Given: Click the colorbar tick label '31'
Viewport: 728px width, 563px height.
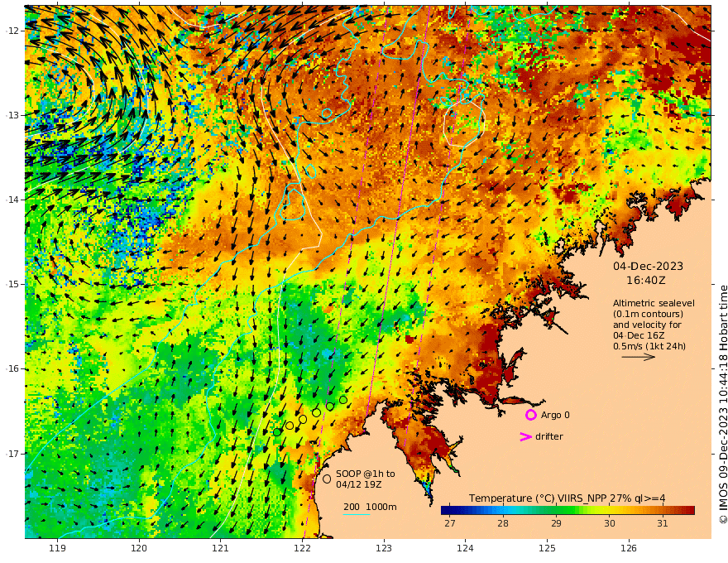Looking at the screenshot, I should (663, 523).
